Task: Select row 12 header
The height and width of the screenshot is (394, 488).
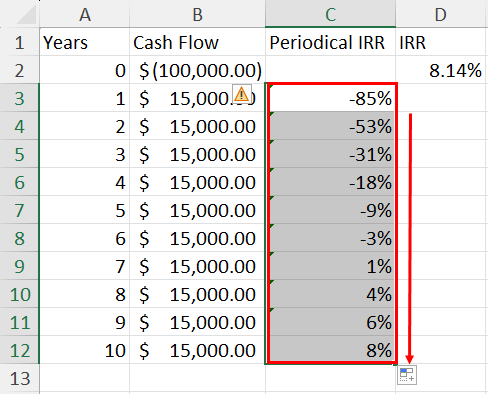Action: pyautogui.click(x=19, y=350)
